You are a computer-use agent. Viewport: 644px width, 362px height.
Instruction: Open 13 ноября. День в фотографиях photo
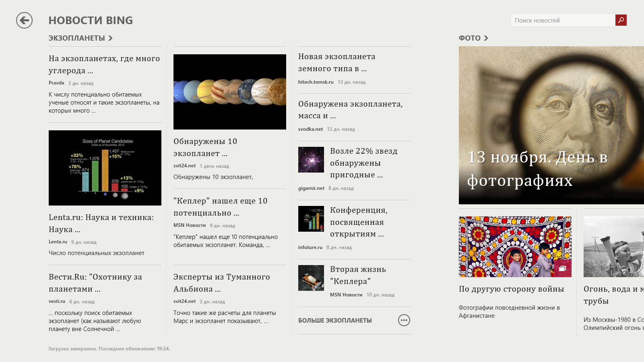[x=551, y=125]
